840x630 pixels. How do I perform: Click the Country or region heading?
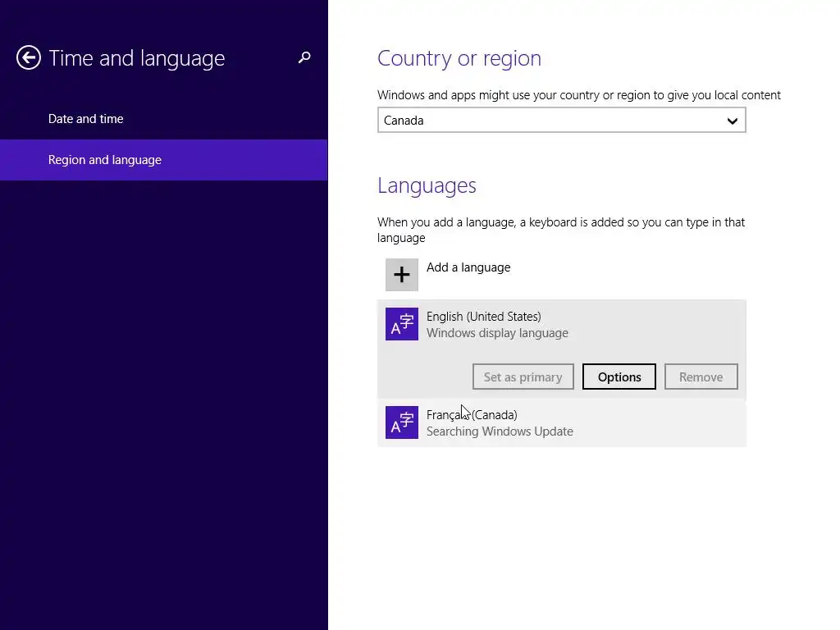pyautogui.click(x=459, y=58)
